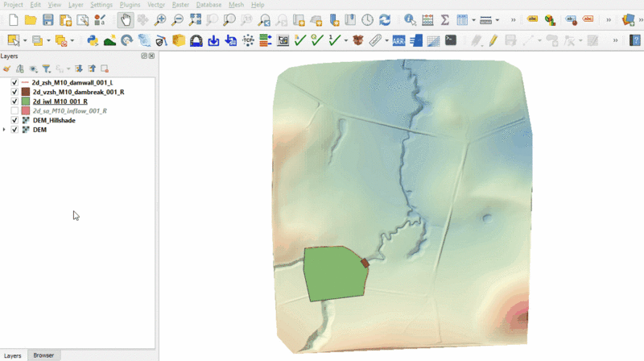This screenshot has height=361, width=644.
Task: Open the measure ruler tool dropdown arrow
Action: tap(497, 20)
